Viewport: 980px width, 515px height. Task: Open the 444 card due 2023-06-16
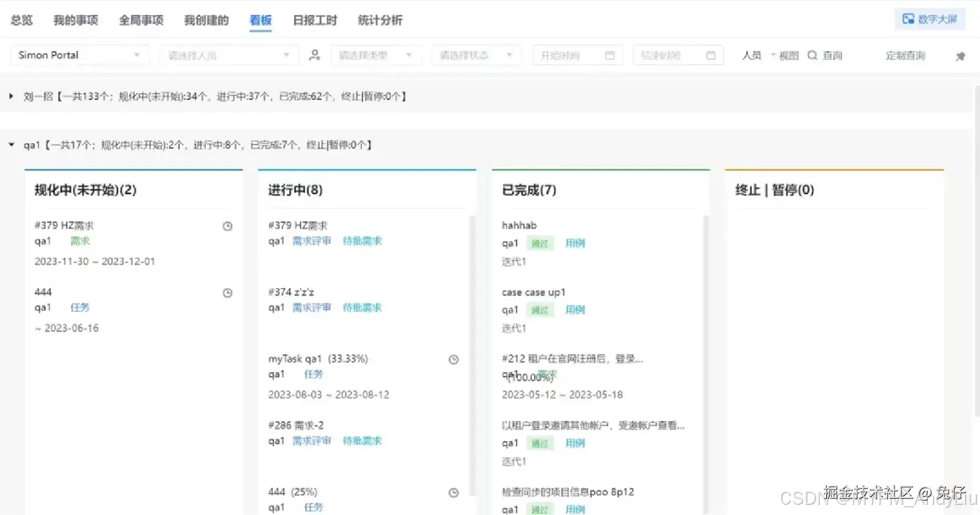click(x=43, y=292)
